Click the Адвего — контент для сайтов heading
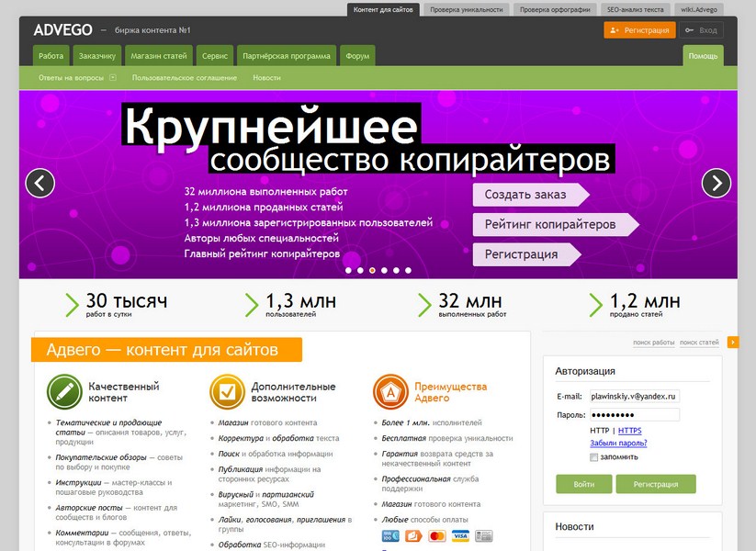 (x=166, y=350)
